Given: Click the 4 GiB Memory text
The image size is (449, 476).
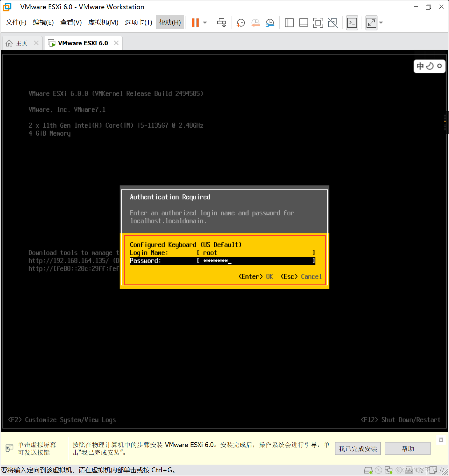Looking at the screenshot, I should pos(50,133).
